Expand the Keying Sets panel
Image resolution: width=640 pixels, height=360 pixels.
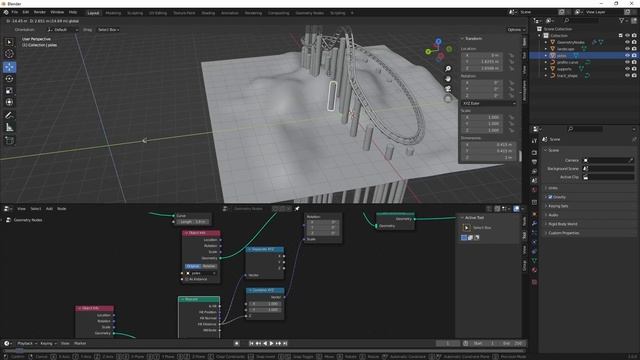(x=558, y=206)
